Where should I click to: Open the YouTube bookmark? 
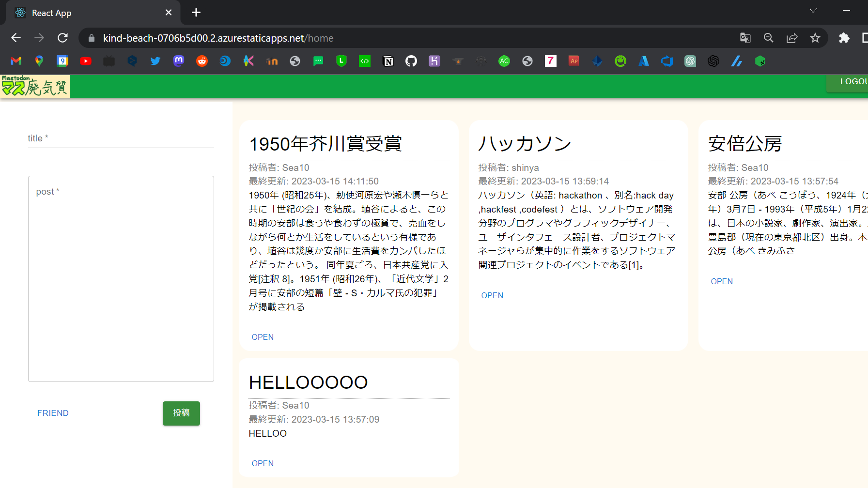click(86, 61)
